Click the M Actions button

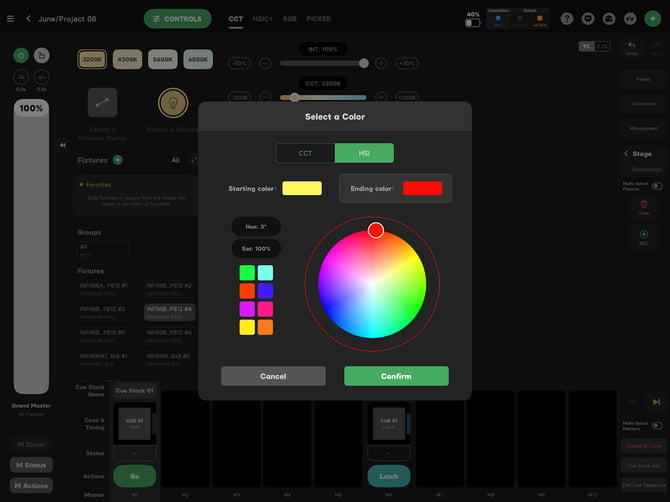click(x=31, y=485)
